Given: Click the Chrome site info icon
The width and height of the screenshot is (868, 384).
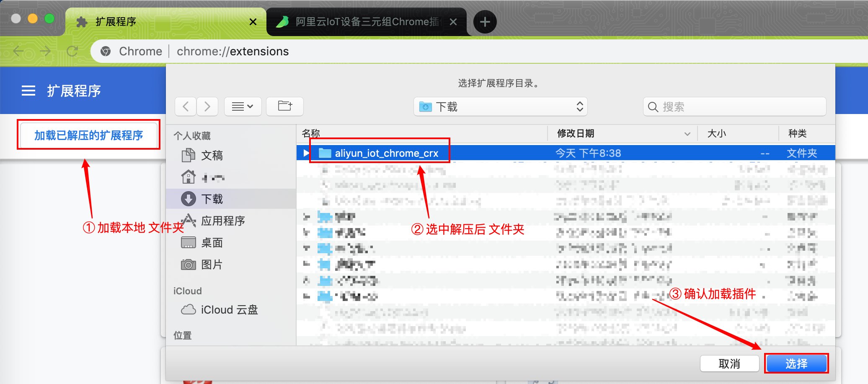Looking at the screenshot, I should (x=106, y=51).
